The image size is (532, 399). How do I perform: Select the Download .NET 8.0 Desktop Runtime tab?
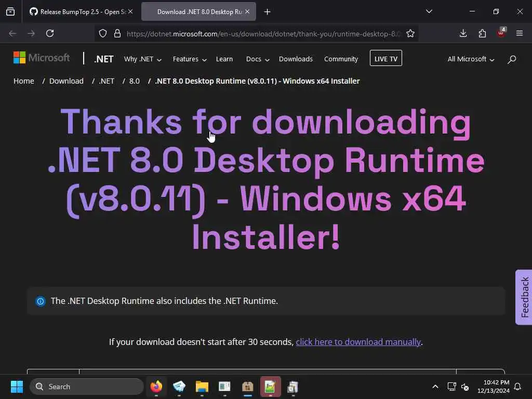(x=199, y=12)
